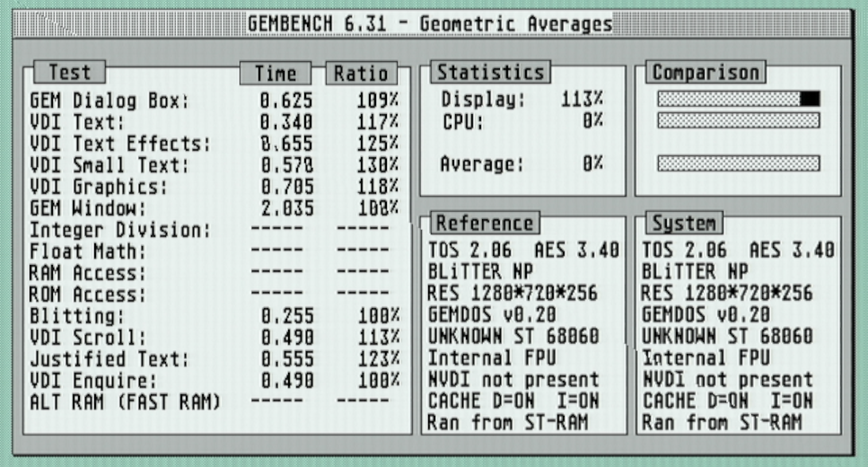This screenshot has width=868, height=467.
Task: Click the "Display: 113%" statistic
Action: (x=522, y=99)
